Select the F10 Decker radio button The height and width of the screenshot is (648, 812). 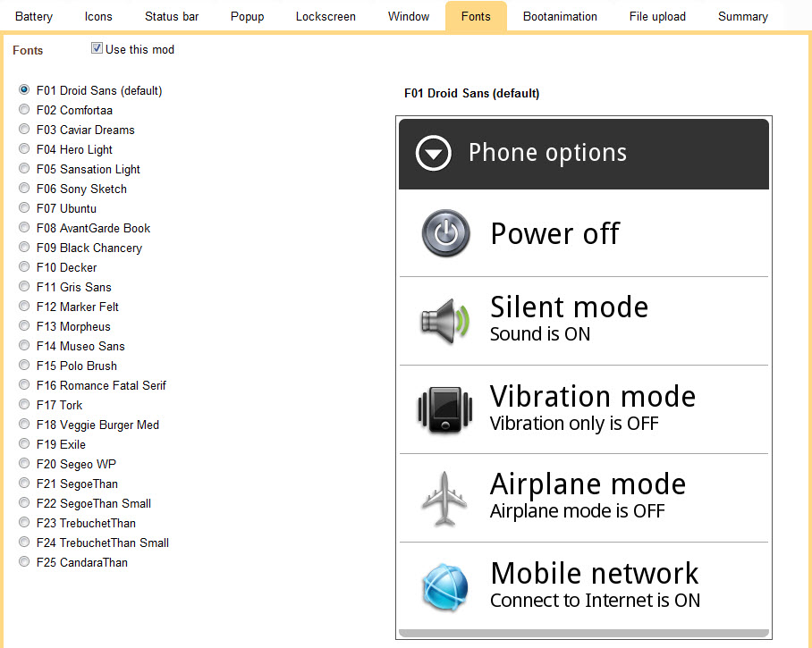click(24, 266)
